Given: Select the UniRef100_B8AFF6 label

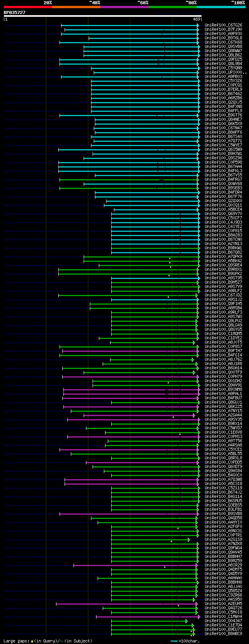Looking at the screenshot, I should tap(223, 132).
